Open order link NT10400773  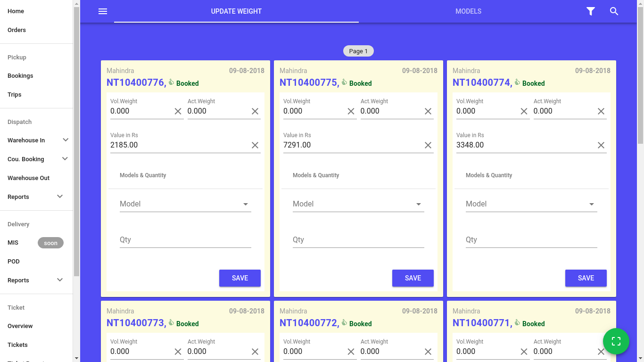tap(136, 323)
